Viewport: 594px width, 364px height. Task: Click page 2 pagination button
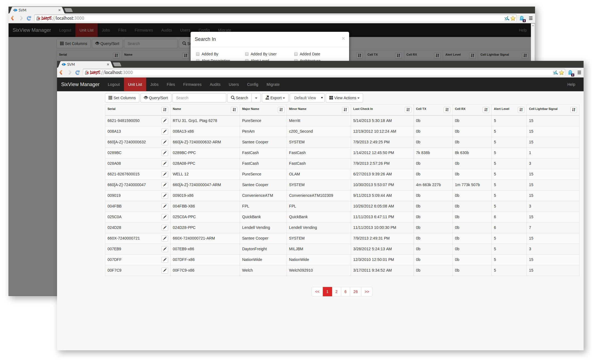336,291
